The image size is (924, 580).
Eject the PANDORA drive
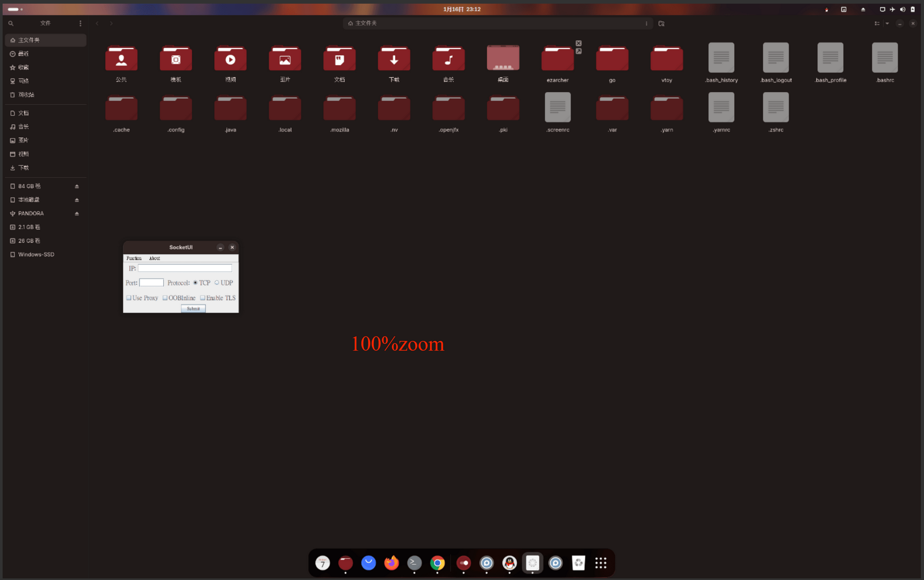(77, 214)
